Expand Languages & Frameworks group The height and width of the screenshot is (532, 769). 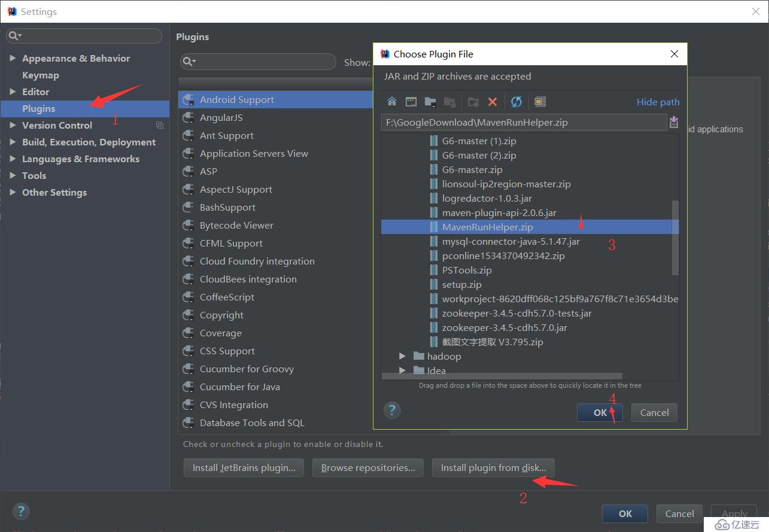pos(13,159)
